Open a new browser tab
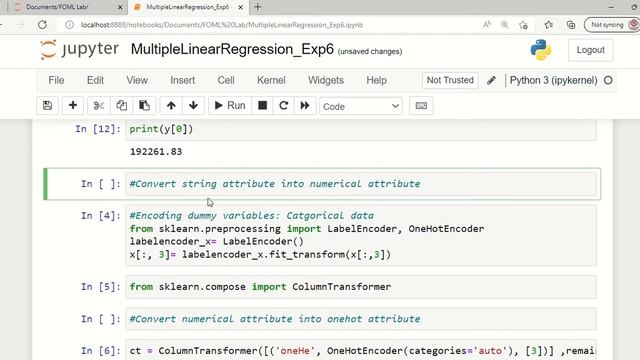This screenshot has height=360, width=640. (x=258, y=7)
